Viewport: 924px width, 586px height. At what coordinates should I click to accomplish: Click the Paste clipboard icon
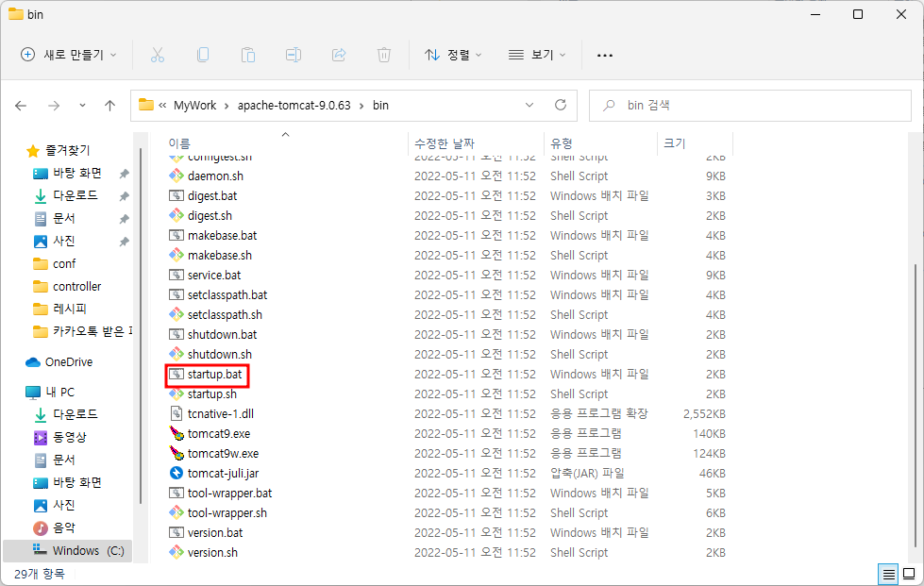[x=248, y=55]
